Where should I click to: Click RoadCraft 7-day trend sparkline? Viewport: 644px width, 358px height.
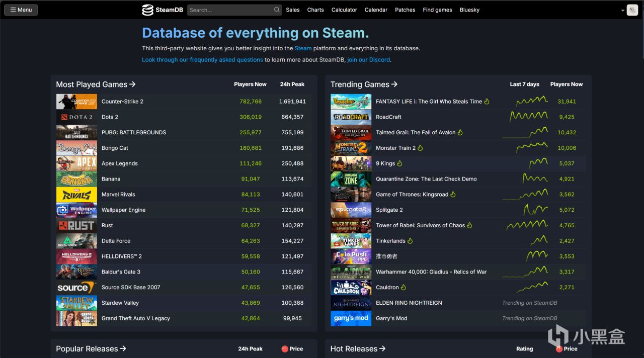(x=528, y=117)
